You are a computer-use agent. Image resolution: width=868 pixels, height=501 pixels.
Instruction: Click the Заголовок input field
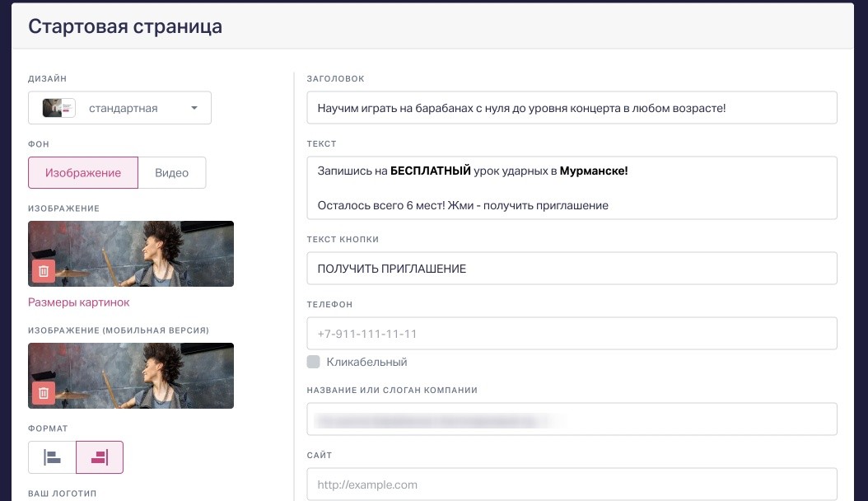pyautogui.click(x=572, y=108)
